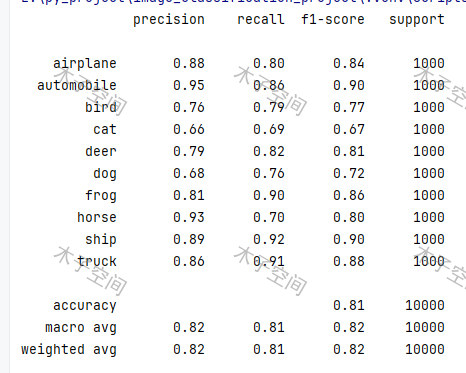466x373 pixels.
Task: Select the dog row label
Action: point(105,174)
